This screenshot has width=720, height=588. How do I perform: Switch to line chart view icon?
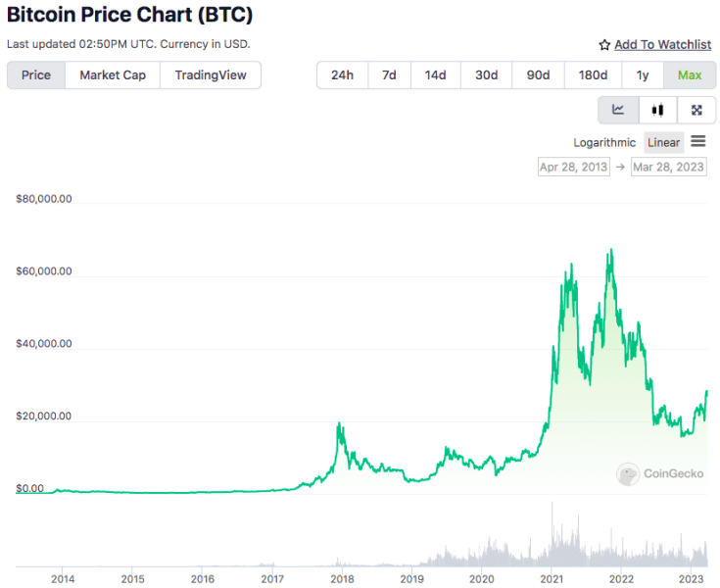pyautogui.click(x=618, y=110)
